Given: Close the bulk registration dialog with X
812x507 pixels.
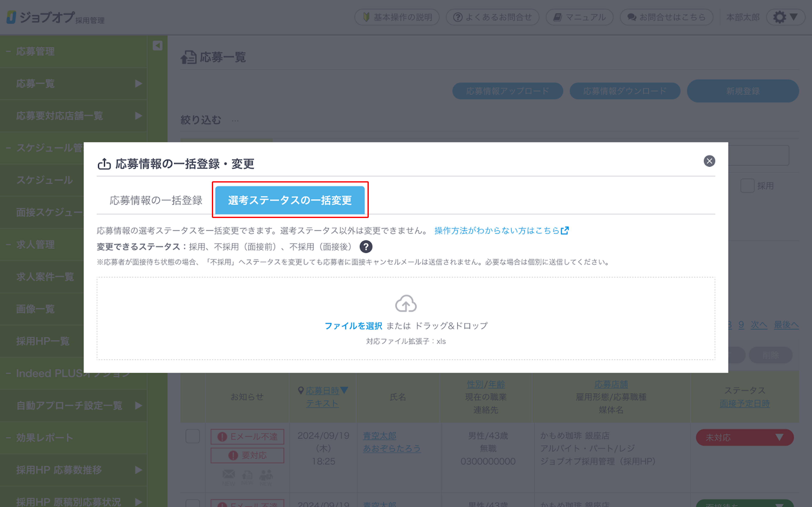Looking at the screenshot, I should (709, 161).
